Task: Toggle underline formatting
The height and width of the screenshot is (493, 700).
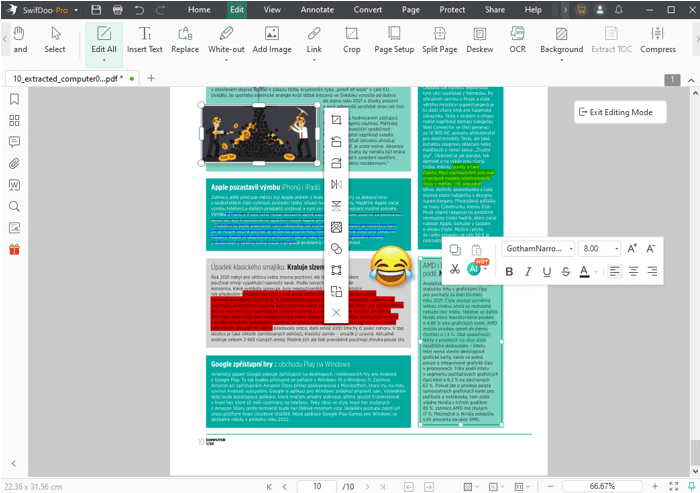Action: tap(547, 271)
